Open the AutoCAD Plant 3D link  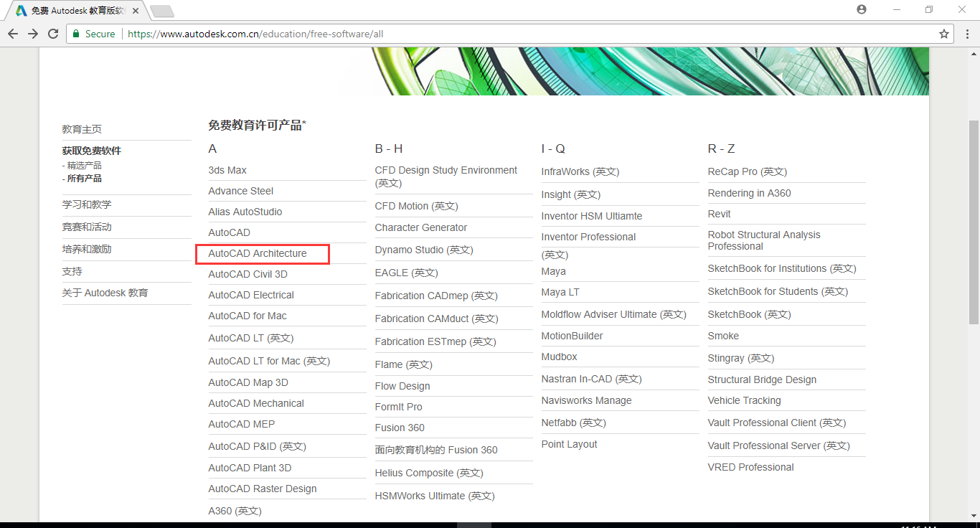[x=250, y=468]
